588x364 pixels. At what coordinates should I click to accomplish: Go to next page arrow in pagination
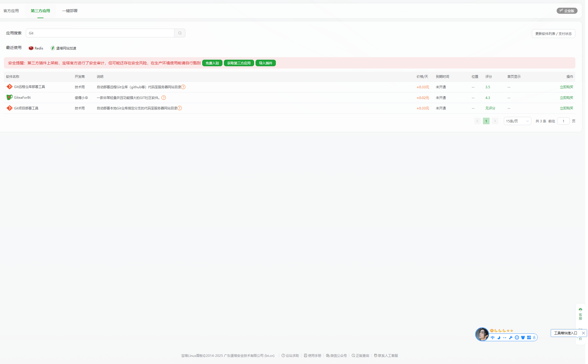point(495,121)
